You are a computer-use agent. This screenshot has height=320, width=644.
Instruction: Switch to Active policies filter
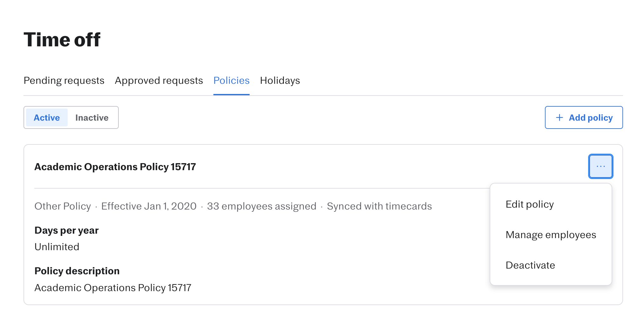pyautogui.click(x=47, y=117)
